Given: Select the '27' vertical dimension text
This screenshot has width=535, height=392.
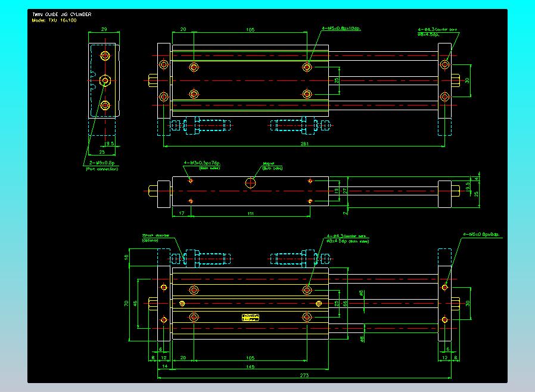Looking at the screenshot, I should click(345, 191).
